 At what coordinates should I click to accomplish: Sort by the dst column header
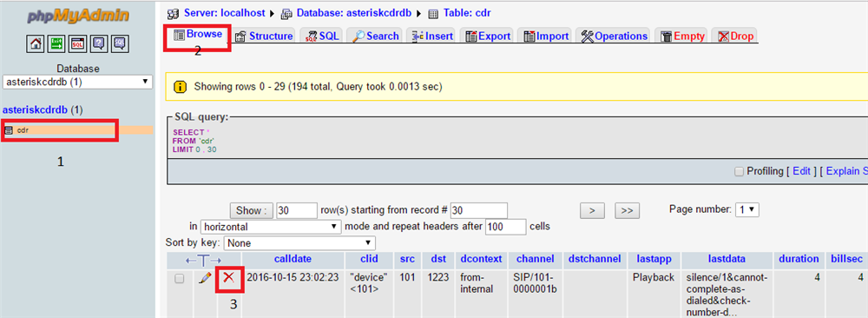(x=437, y=259)
